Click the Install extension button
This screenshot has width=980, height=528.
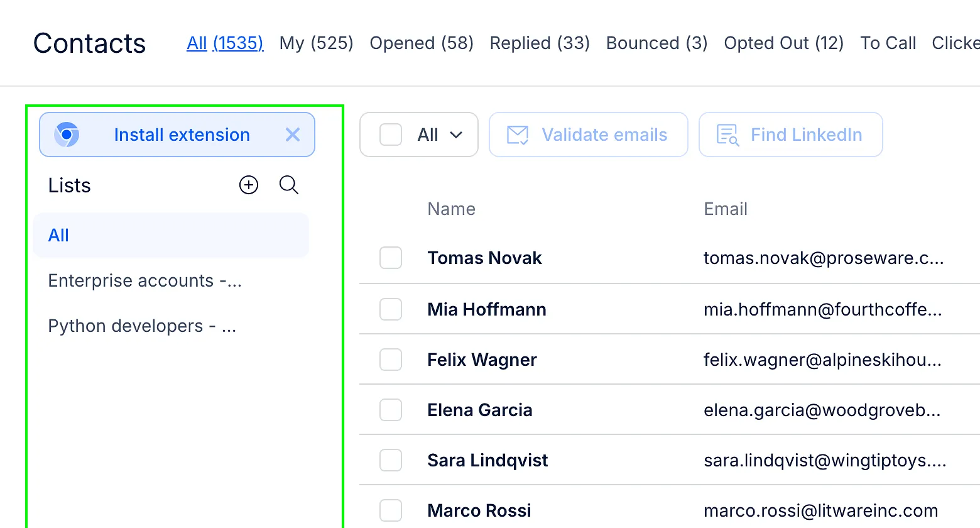(177, 135)
